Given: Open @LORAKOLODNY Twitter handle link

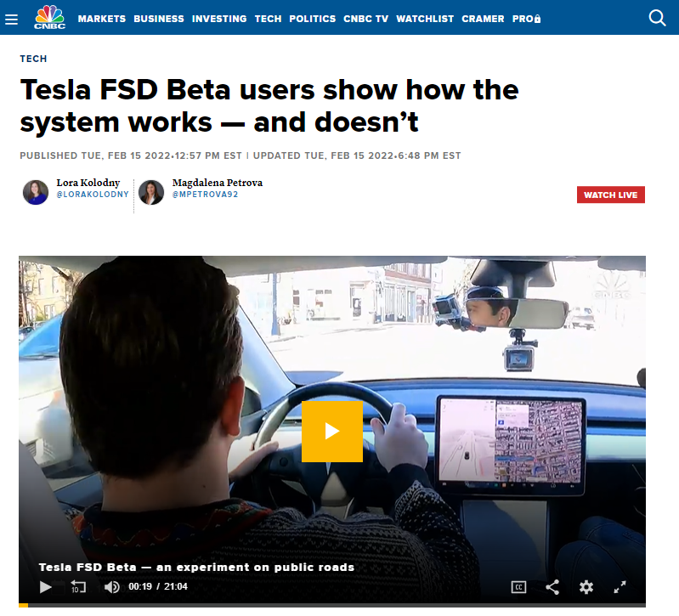Looking at the screenshot, I should pyautogui.click(x=93, y=195).
